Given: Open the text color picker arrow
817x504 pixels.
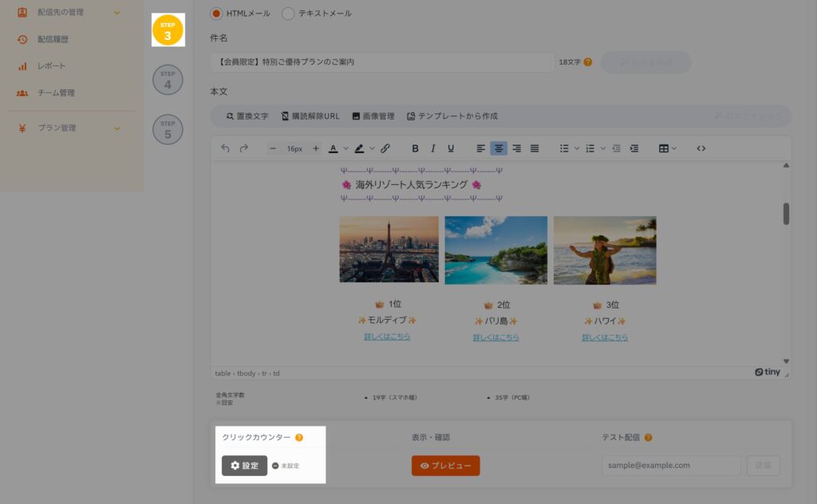Looking at the screenshot, I should click(346, 148).
